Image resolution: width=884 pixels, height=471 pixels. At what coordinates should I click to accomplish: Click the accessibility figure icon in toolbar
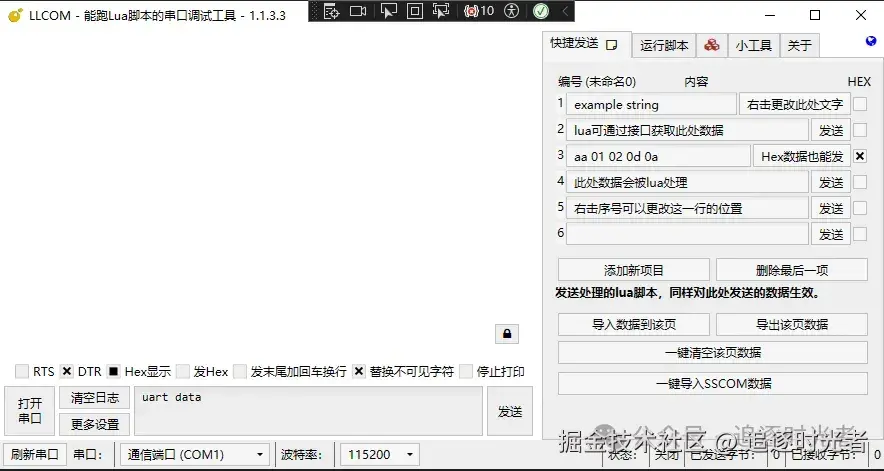(x=511, y=11)
